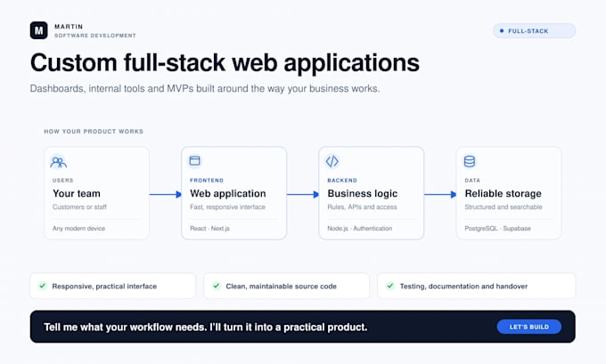Click the headline Custom full-stack web applications
The width and height of the screenshot is (606, 364).
(225, 63)
